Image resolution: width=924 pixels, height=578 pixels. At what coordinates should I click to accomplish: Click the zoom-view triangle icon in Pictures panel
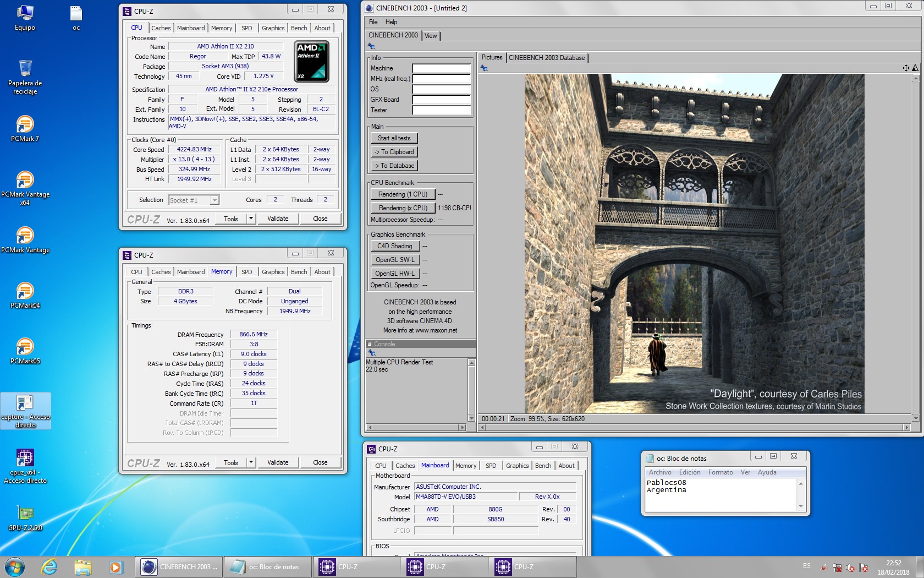point(915,68)
